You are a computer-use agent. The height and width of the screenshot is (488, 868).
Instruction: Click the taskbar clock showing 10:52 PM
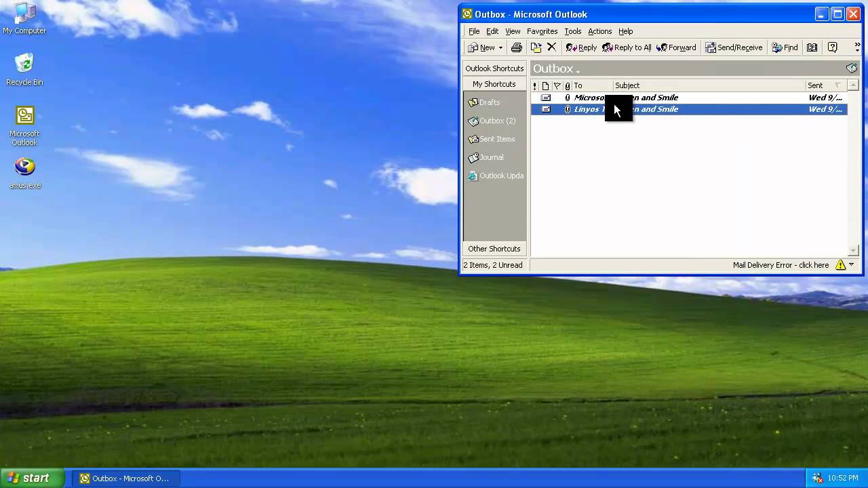[x=843, y=479]
